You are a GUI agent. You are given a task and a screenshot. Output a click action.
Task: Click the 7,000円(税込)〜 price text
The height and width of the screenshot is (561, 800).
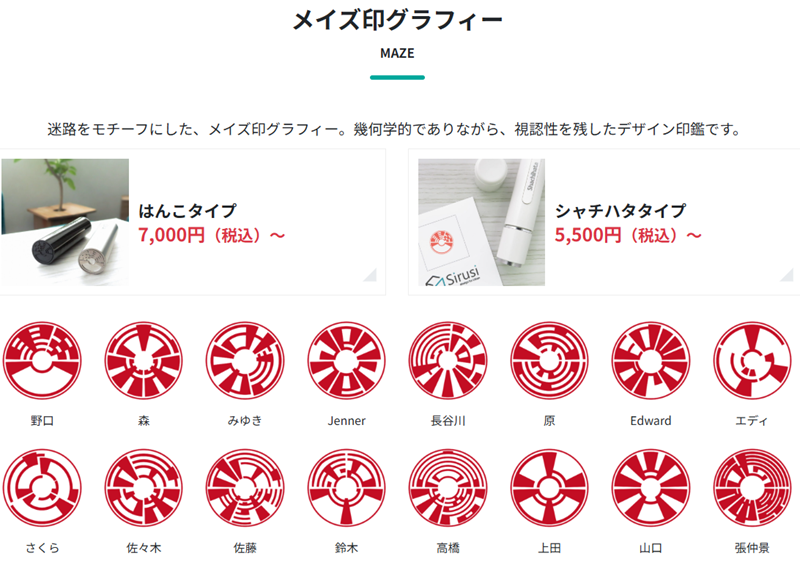[x=211, y=235]
